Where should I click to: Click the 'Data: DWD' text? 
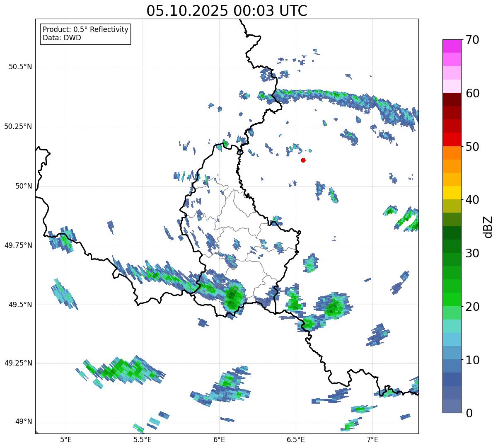pyautogui.click(x=62, y=38)
